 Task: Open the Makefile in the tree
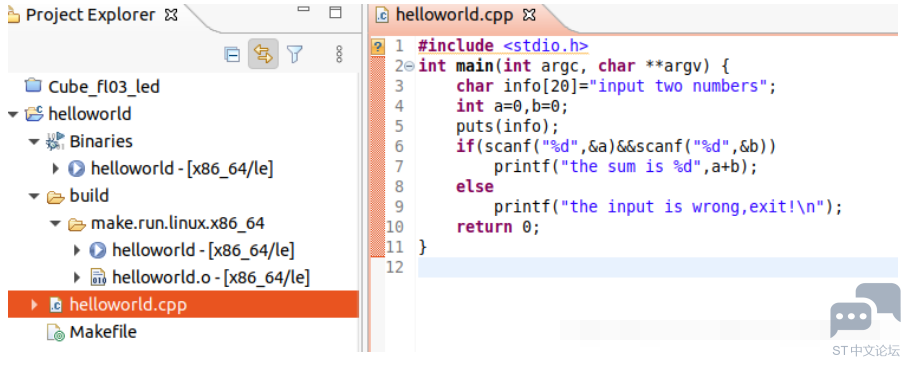pyautogui.click(x=103, y=332)
